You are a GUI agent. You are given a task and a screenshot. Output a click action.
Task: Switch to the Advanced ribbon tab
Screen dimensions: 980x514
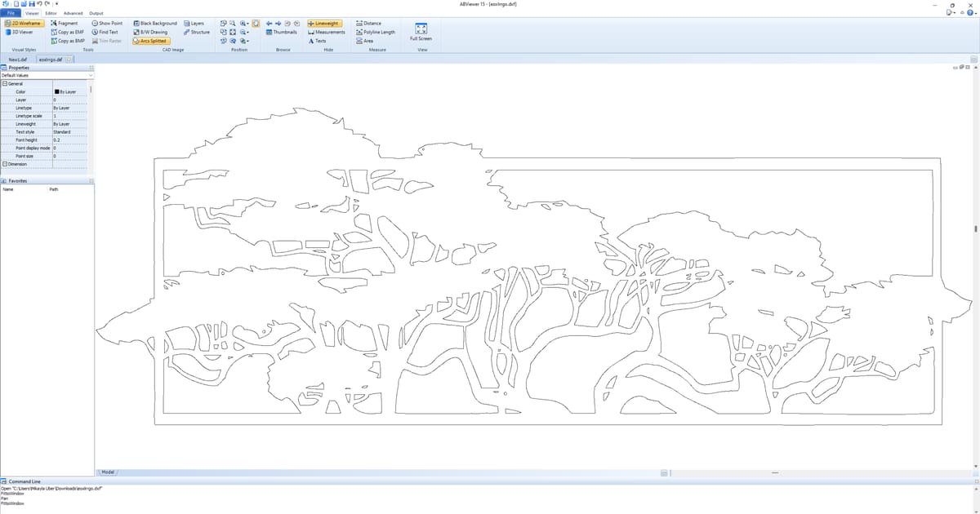(x=73, y=13)
